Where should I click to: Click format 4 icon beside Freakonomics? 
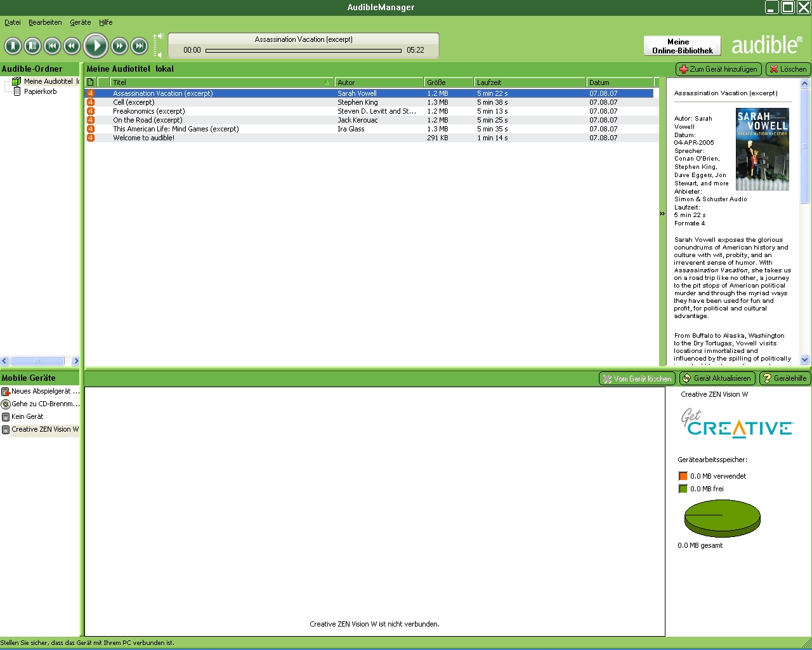pyautogui.click(x=91, y=111)
